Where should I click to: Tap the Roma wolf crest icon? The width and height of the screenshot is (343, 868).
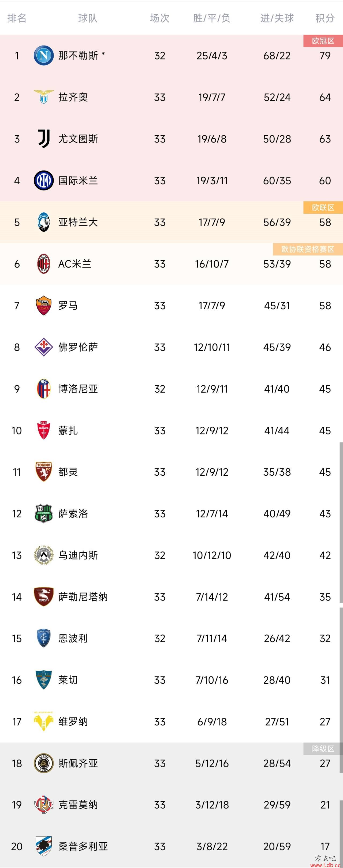point(43,306)
